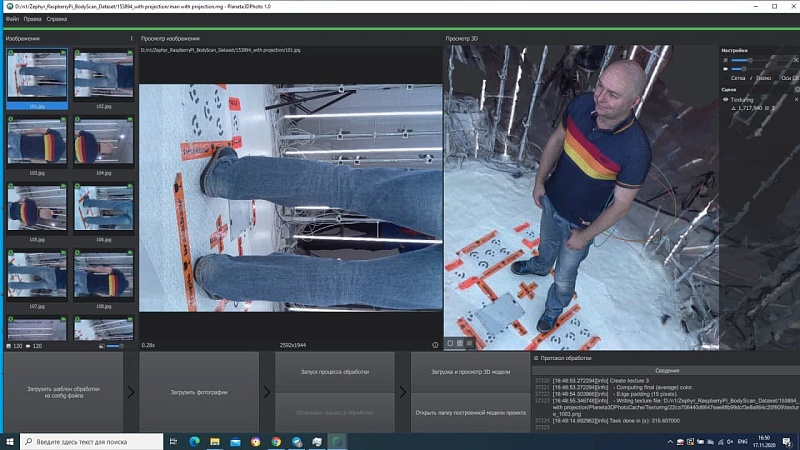Click Открыть папку построенной модели проекта
This screenshot has width=800, height=450.
pyautogui.click(x=470, y=412)
